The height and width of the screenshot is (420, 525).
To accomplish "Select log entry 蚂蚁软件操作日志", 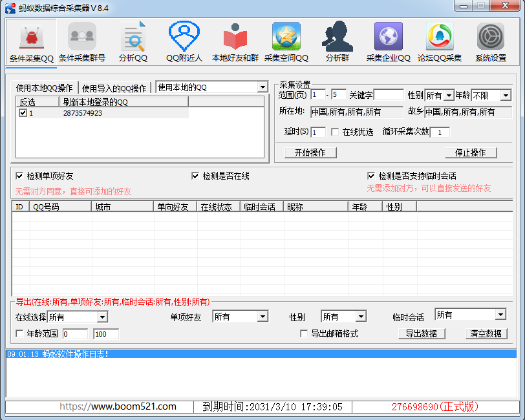I will (261, 354).
